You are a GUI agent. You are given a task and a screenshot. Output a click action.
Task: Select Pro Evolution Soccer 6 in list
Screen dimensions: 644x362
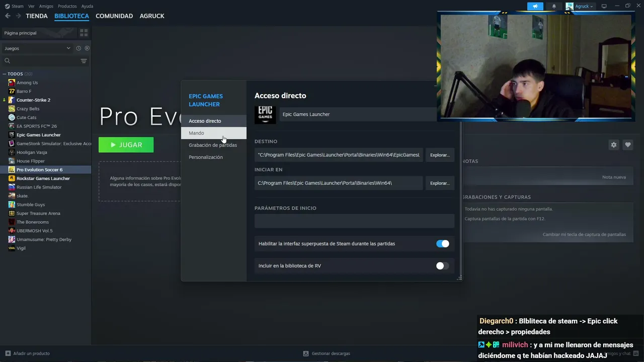point(46,170)
